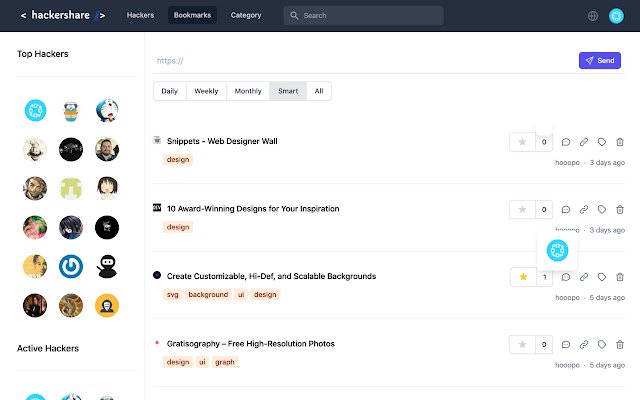Select the Daily filter tab
The height and width of the screenshot is (400, 640).
[170, 91]
